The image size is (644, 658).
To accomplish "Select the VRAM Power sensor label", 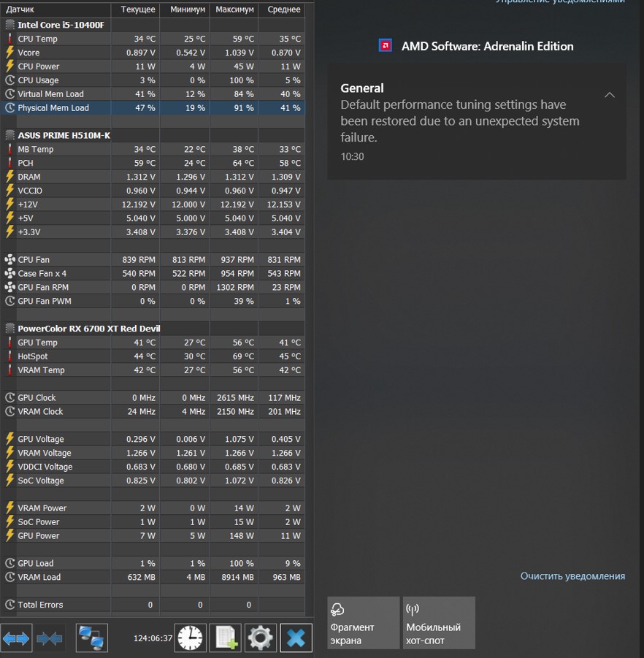I will pyautogui.click(x=42, y=508).
